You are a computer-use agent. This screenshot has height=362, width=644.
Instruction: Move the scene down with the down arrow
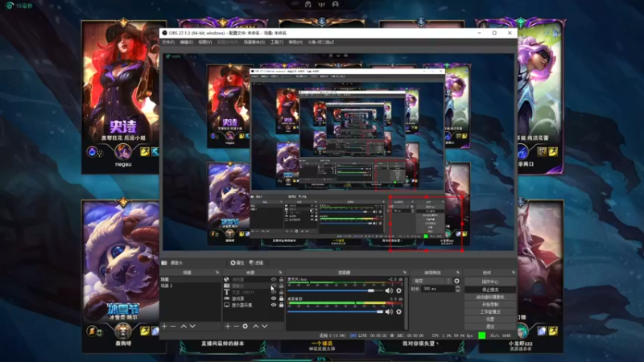point(192,327)
